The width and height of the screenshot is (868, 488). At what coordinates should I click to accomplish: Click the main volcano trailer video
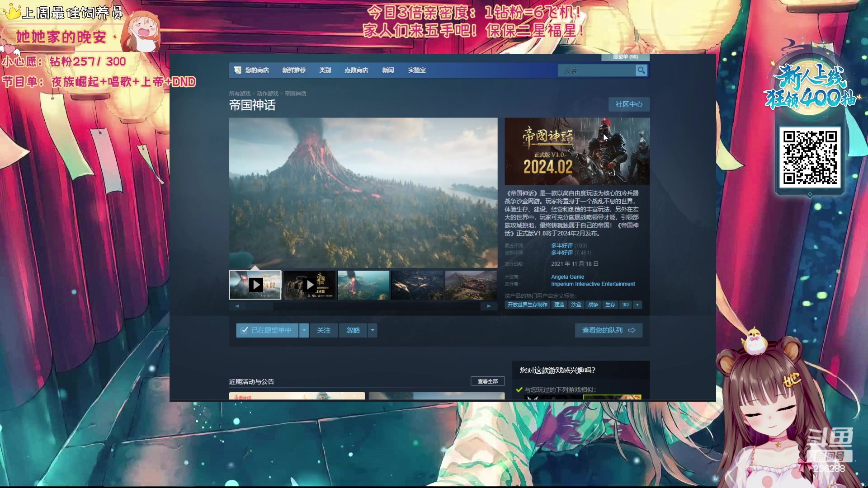click(363, 193)
